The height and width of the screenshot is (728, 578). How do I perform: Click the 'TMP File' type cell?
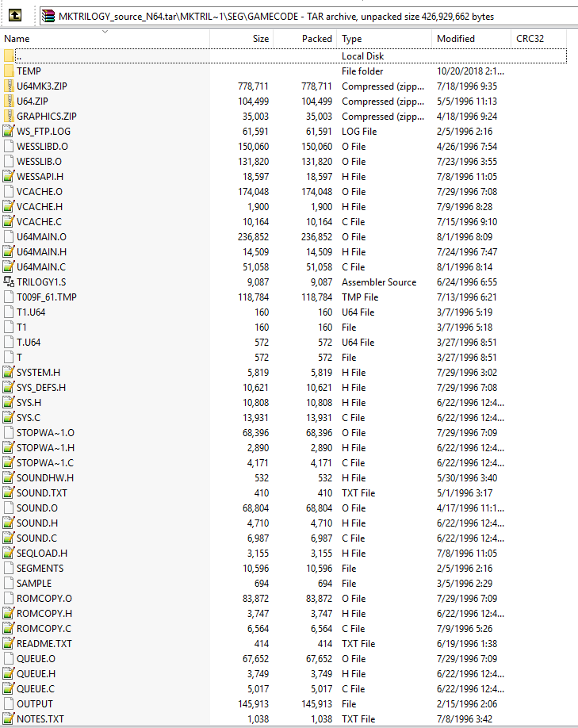tap(360, 297)
